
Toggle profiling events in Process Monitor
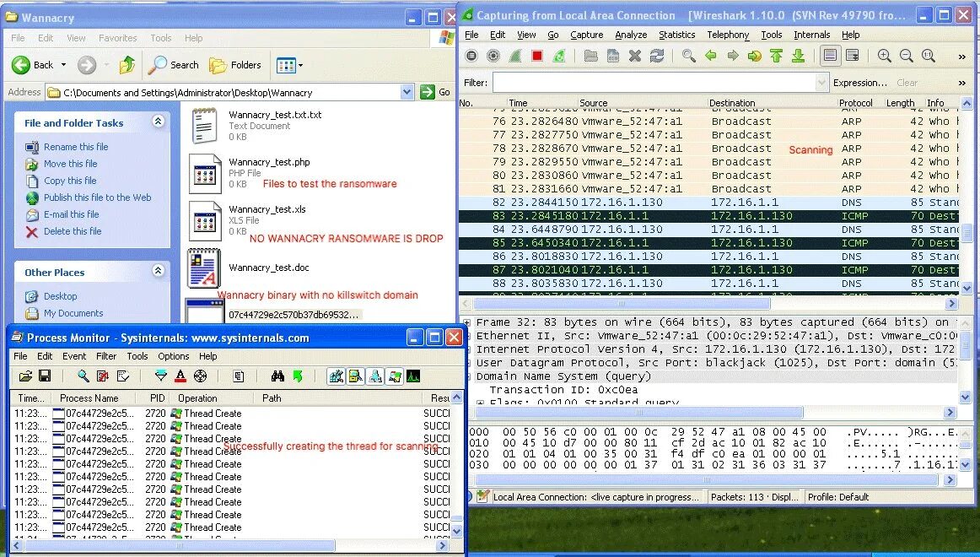coord(413,376)
